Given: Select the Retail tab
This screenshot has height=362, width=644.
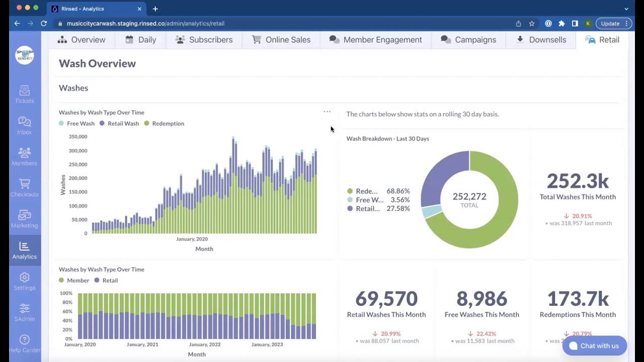Looking at the screenshot, I should (x=602, y=40).
